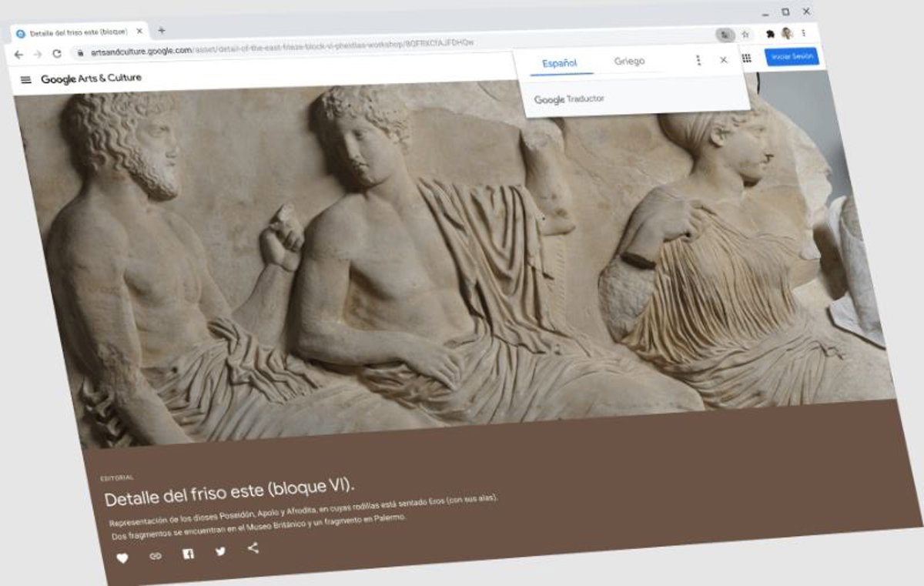Screen dimensions: 924x586
Task: Open translate popup options menu
Action: [x=698, y=60]
